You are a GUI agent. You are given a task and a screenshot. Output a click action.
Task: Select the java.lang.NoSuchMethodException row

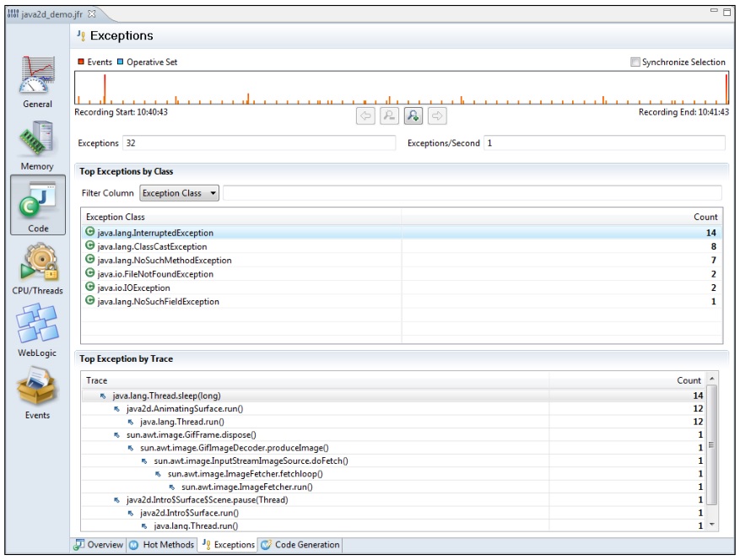(402, 260)
